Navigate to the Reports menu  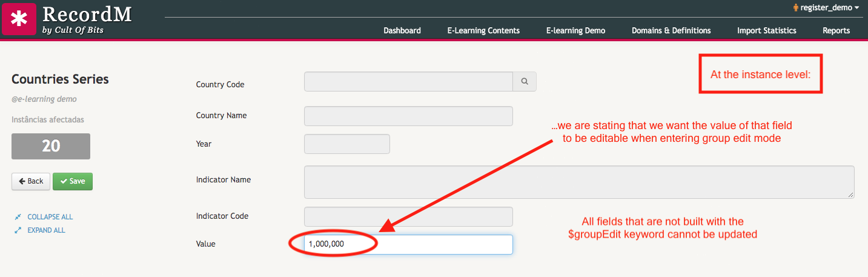[x=836, y=30]
